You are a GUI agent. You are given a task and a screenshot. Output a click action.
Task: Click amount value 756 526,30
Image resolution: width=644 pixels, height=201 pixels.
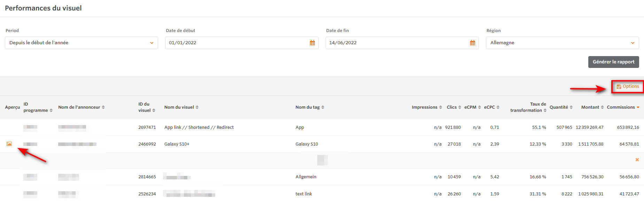coord(592,177)
